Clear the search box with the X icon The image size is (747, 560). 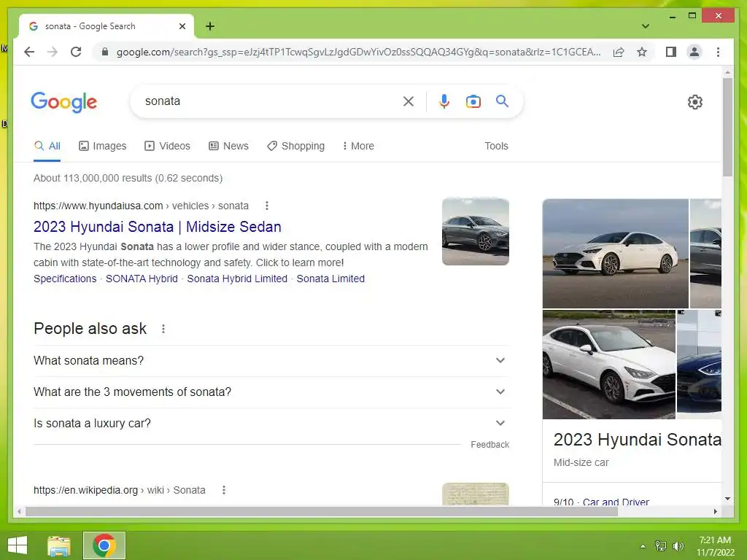[x=409, y=101]
